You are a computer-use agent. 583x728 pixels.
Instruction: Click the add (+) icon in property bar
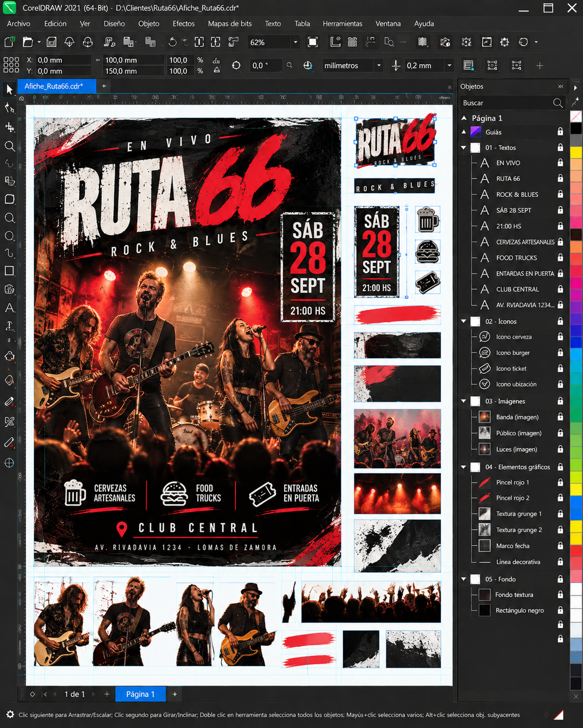click(x=539, y=65)
